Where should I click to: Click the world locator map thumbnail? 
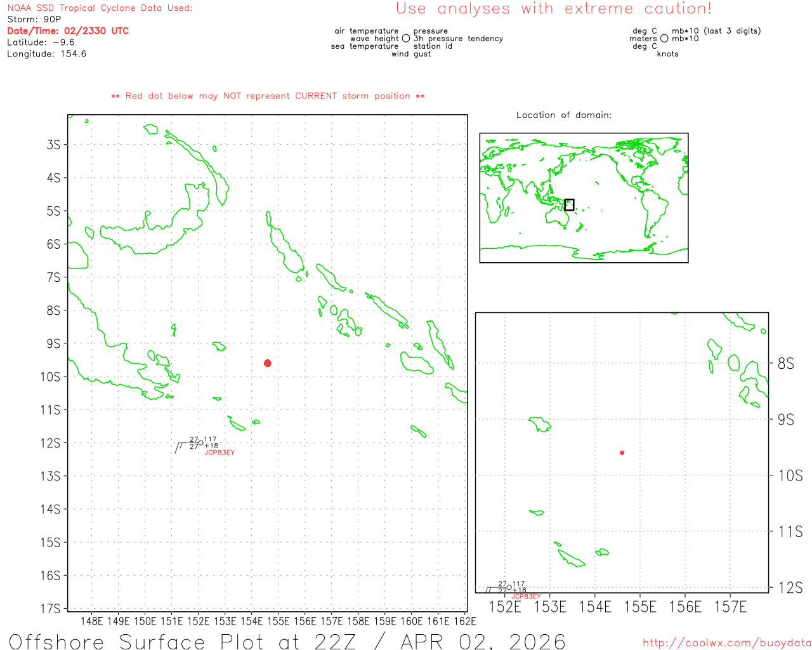(x=584, y=197)
